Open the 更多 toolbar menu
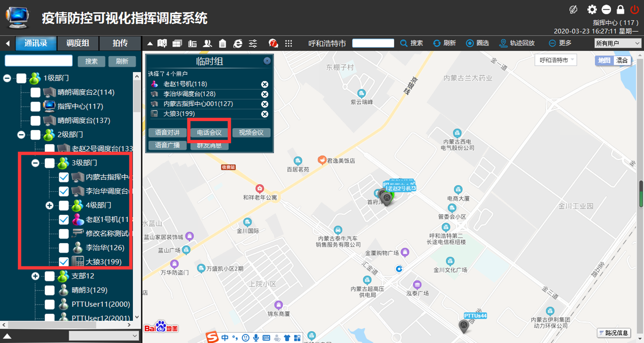This screenshot has height=343, width=644. click(560, 43)
